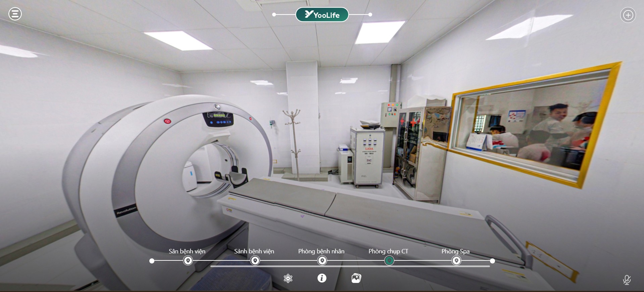Open the hamburger menu icon

coord(15,14)
